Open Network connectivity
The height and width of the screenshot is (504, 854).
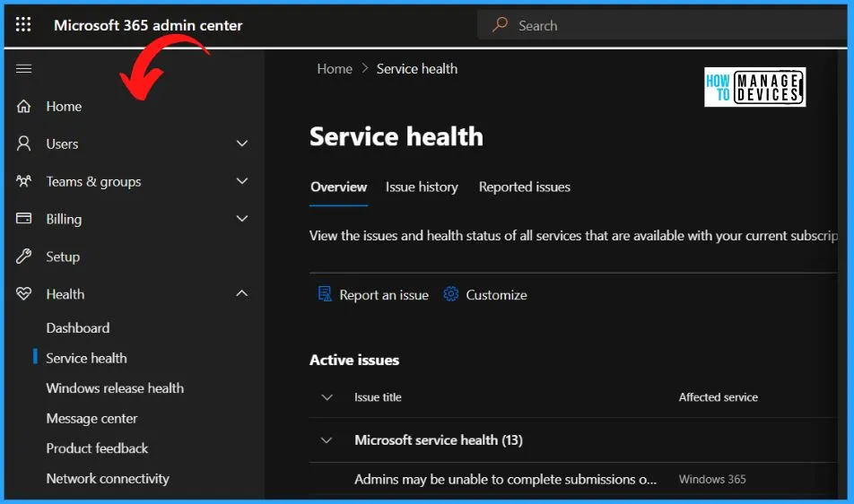pyautogui.click(x=108, y=478)
